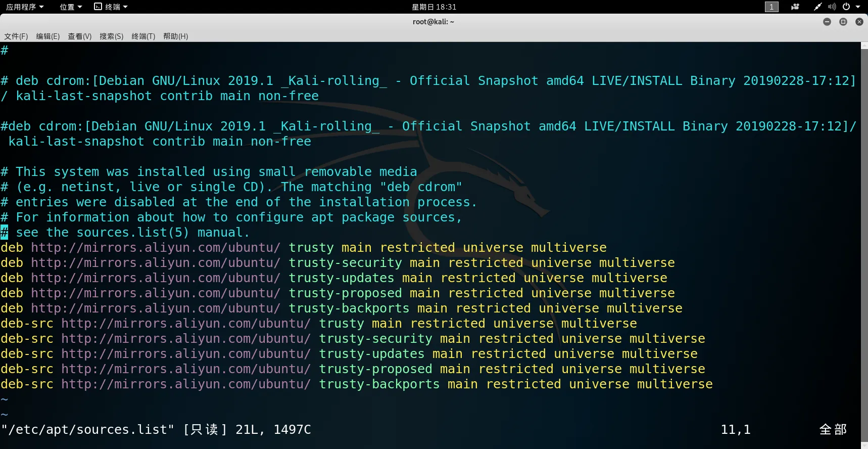Open the 位置 places menu

(71, 7)
